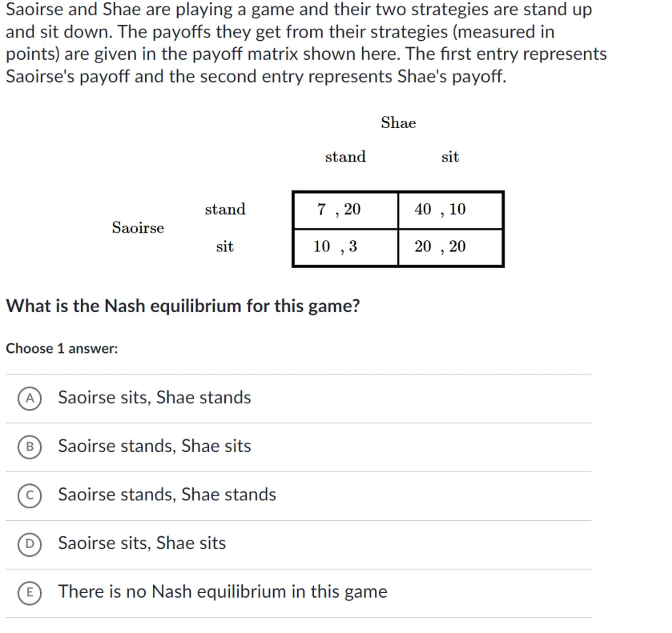Select radio option A circle
672x633 pixels.
[30, 398]
